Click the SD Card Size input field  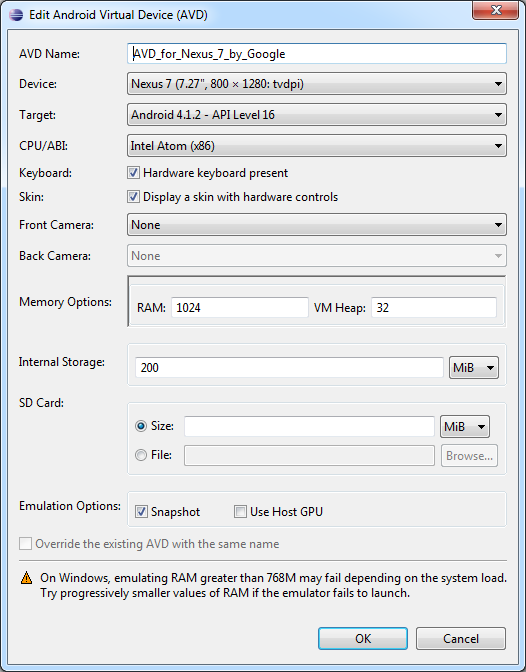(x=310, y=426)
